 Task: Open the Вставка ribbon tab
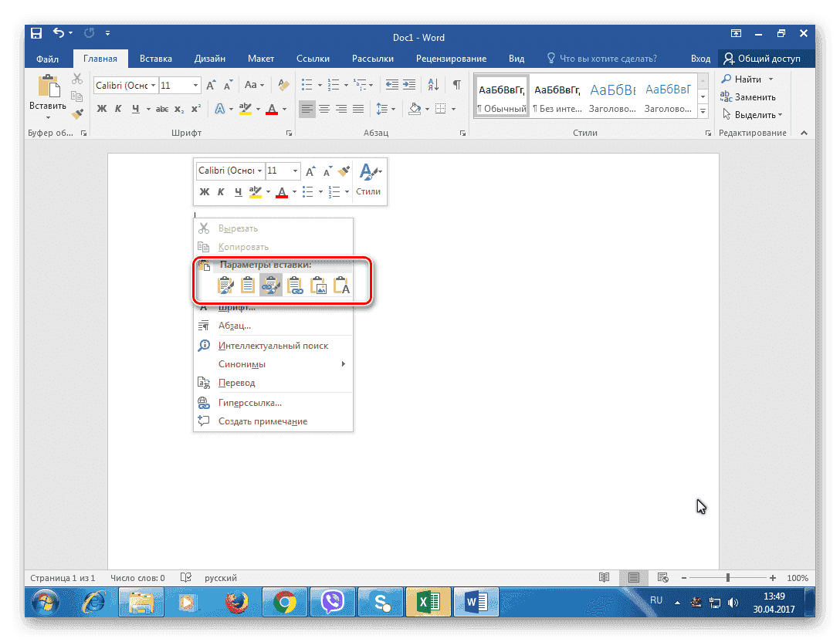155,59
